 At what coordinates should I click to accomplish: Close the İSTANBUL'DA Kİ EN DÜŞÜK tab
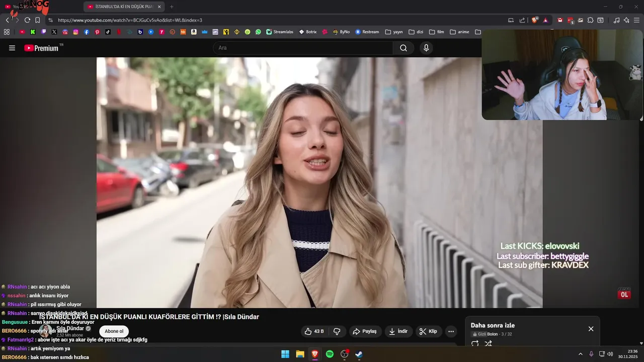(159, 7)
